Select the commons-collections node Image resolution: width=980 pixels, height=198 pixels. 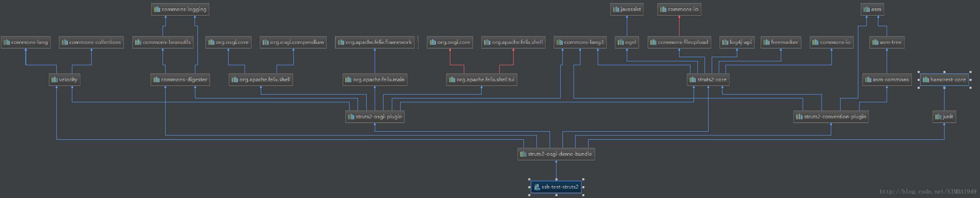pos(91,42)
